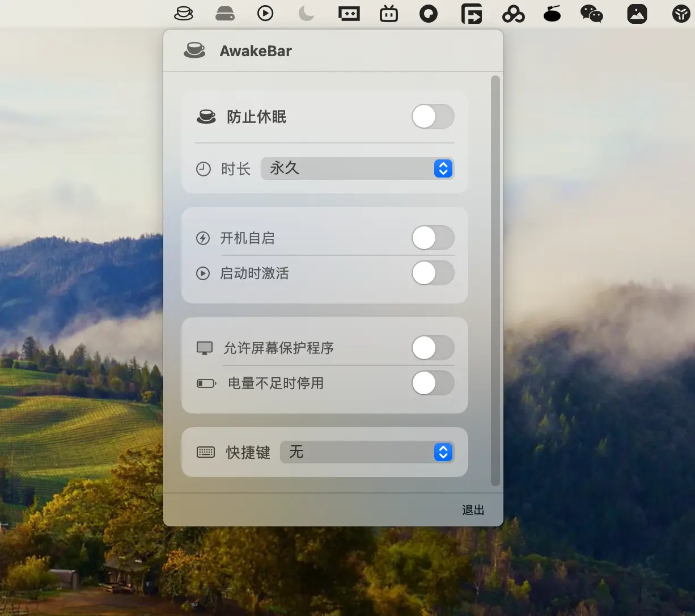Click the AwakeBar panel vertical scrollbar
The height and width of the screenshot is (616, 695).
pos(495,281)
